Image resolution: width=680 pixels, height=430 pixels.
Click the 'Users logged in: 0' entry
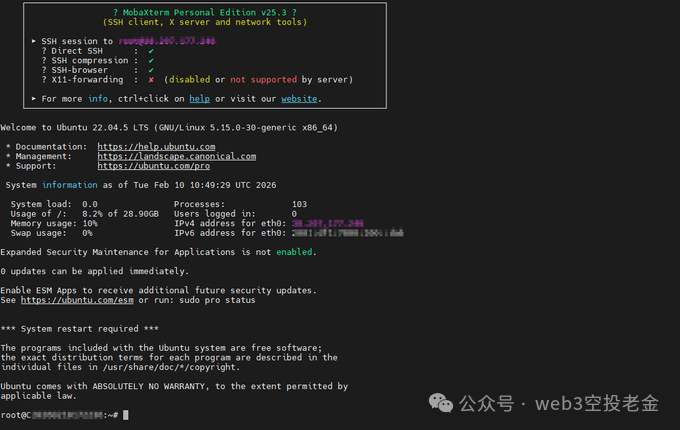pos(235,214)
